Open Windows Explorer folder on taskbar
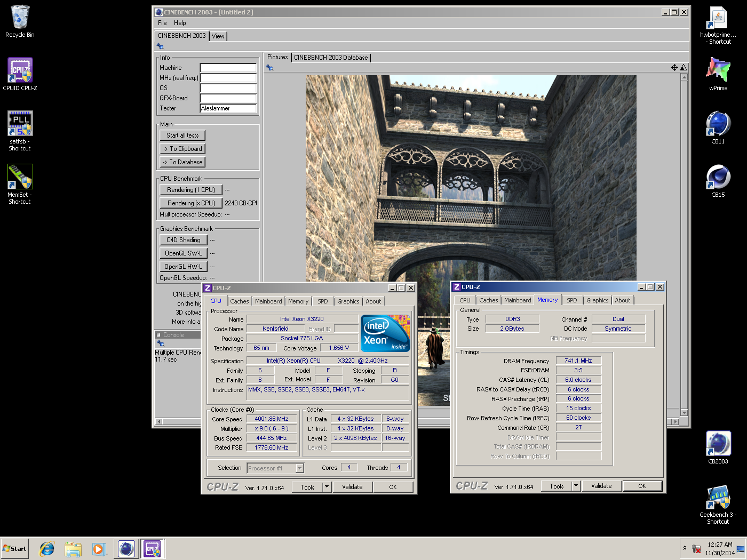This screenshot has height=560, width=747. [x=73, y=549]
